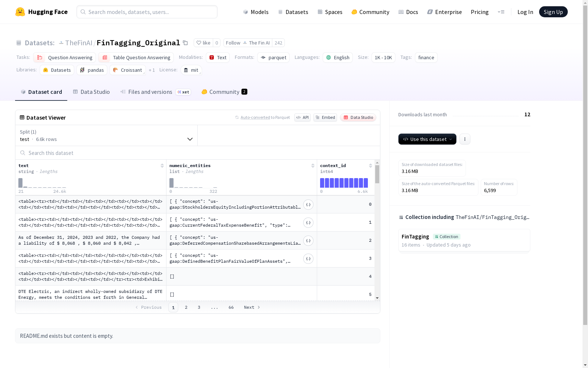Open the Files and versions tab
Viewport: 588px width, 368px height.
(155, 92)
